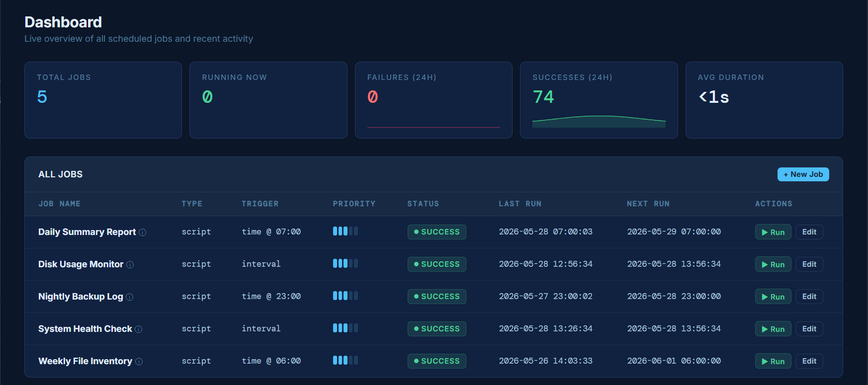Click the Dashboard page title

click(x=63, y=22)
